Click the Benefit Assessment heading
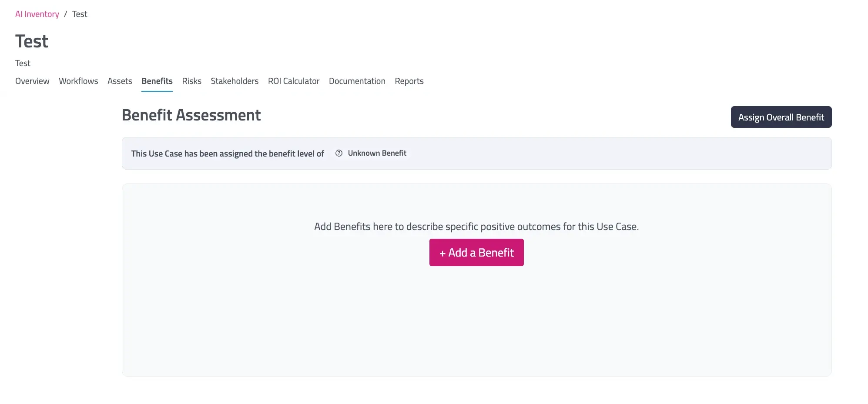The height and width of the screenshot is (404, 868). click(191, 115)
